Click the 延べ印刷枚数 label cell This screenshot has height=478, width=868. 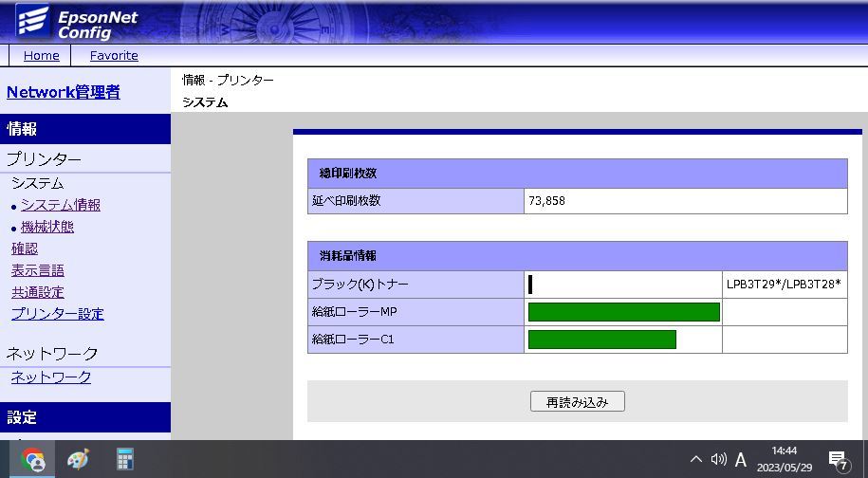pos(416,201)
